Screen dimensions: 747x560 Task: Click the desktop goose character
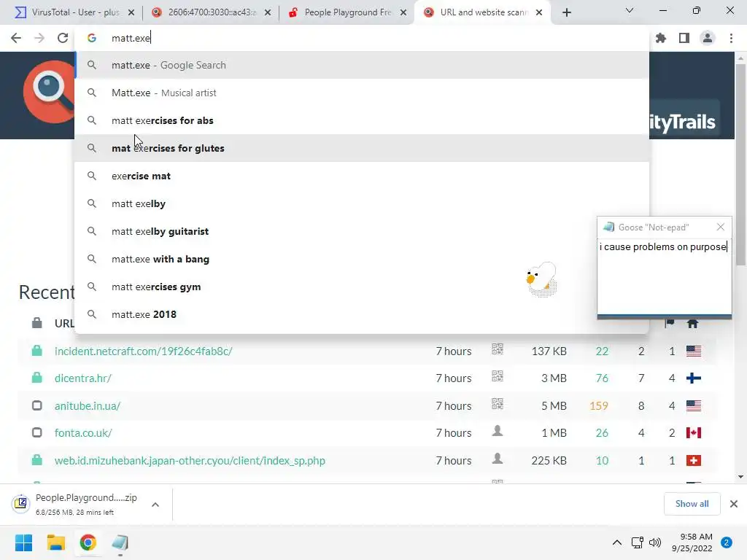coord(541,279)
